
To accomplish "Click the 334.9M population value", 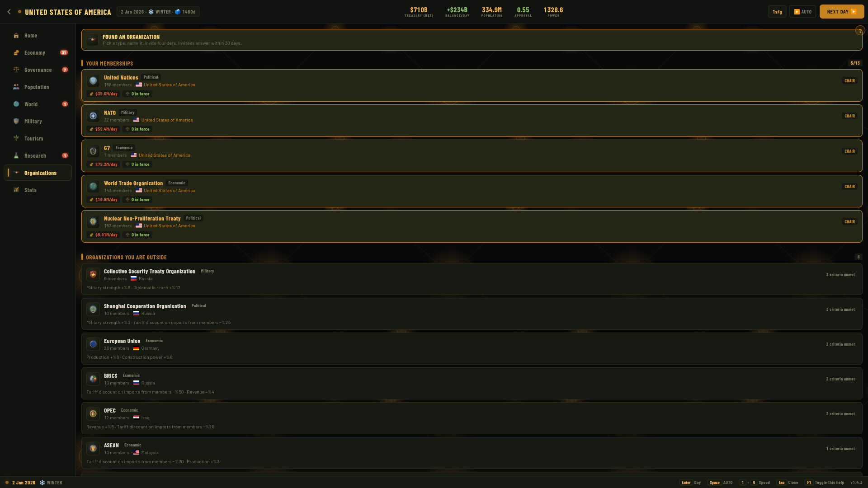I will pyautogui.click(x=492, y=10).
